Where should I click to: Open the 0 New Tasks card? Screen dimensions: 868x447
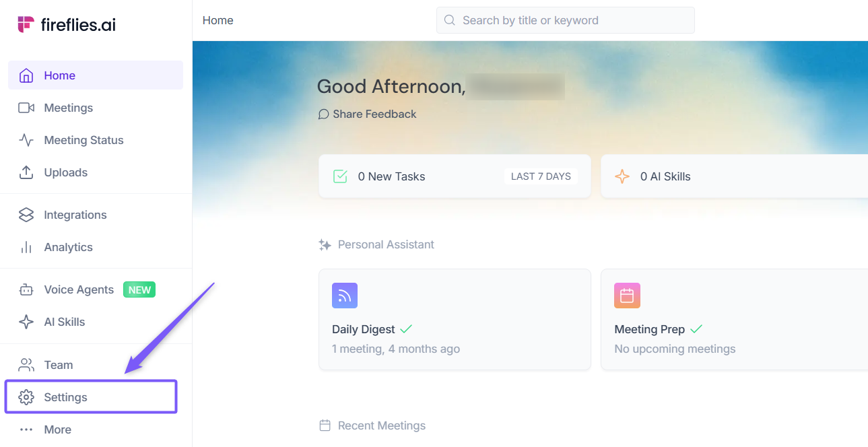pos(455,176)
